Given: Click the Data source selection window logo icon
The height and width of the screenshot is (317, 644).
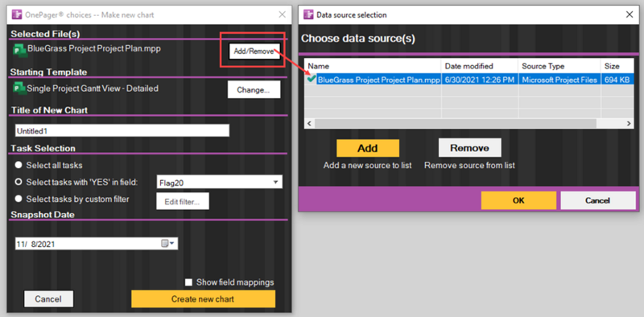Looking at the screenshot, I should [x=308, y=14].
